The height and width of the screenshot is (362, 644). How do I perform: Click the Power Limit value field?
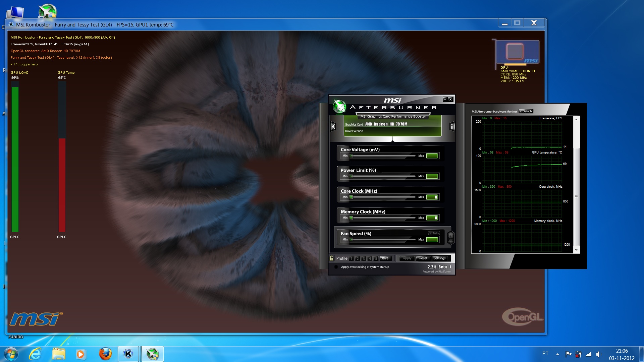pos(432,176)
